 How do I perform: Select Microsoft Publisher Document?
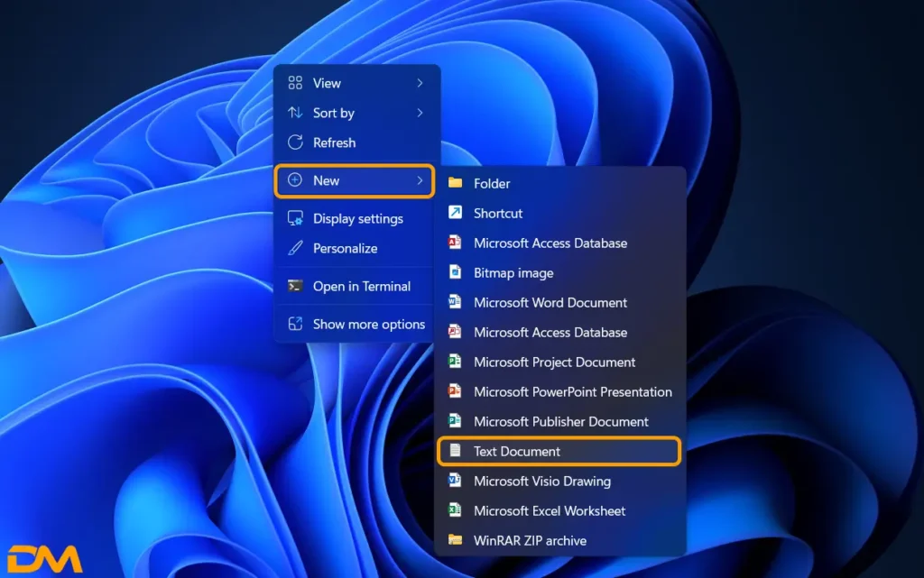(560, 421)
